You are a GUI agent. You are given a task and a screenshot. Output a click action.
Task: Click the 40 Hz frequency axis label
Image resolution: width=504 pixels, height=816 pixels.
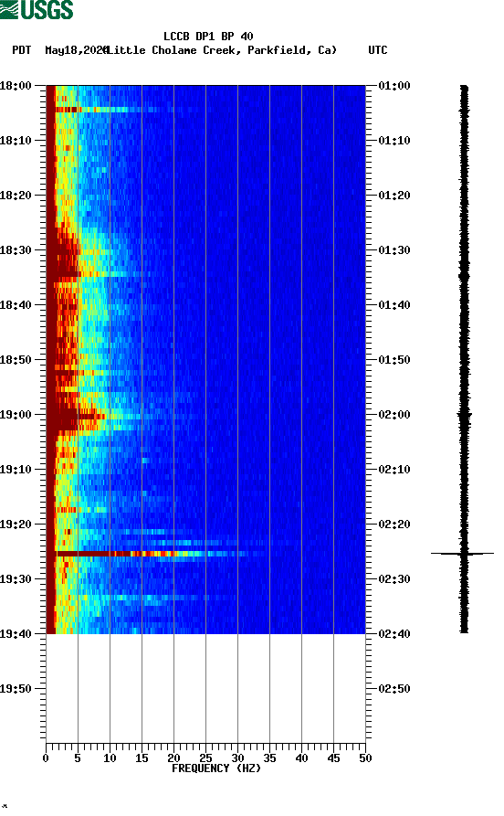[301, 758]
